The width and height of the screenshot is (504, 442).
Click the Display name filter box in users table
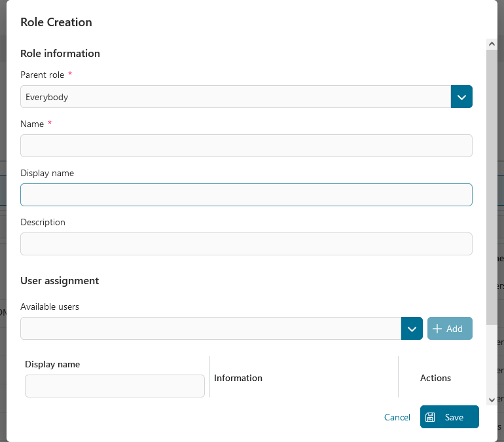115,386
